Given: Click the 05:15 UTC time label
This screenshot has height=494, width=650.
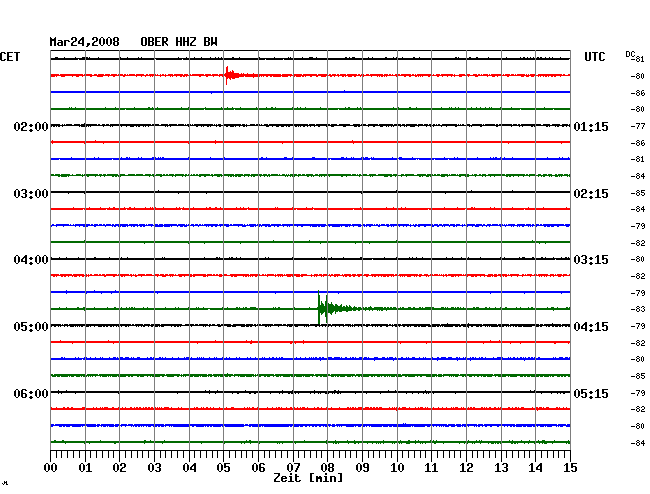Looking at the screenshot, I should coord(591,393).
